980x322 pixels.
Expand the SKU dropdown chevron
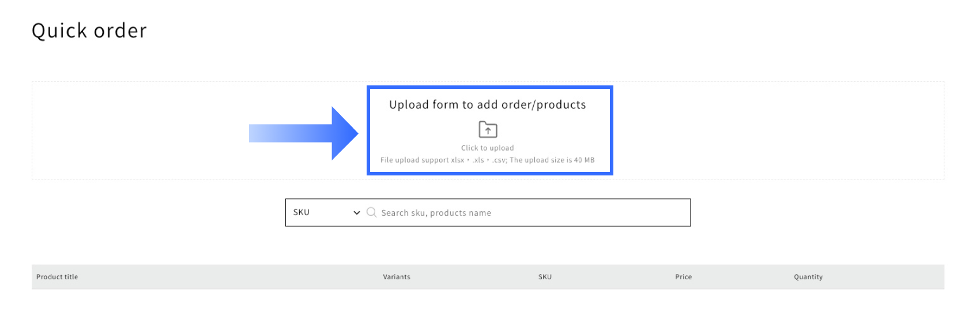357,213
